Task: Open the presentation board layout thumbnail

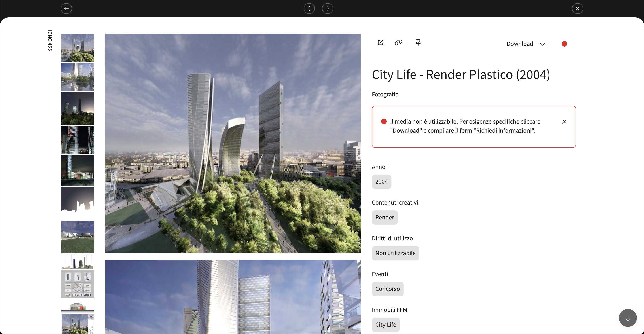Action: click(78, 284)
